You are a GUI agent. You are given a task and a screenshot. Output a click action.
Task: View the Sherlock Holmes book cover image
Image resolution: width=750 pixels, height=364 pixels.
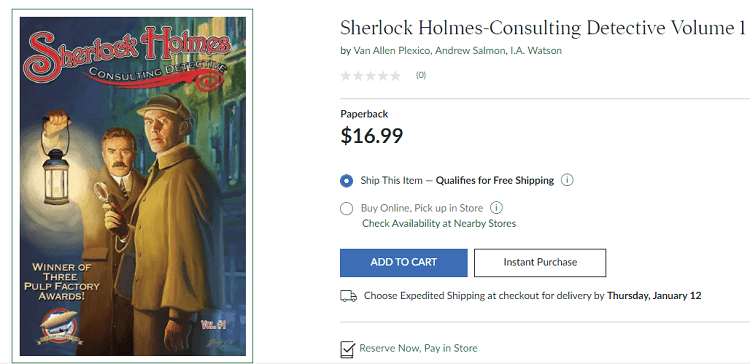[132, 187]
